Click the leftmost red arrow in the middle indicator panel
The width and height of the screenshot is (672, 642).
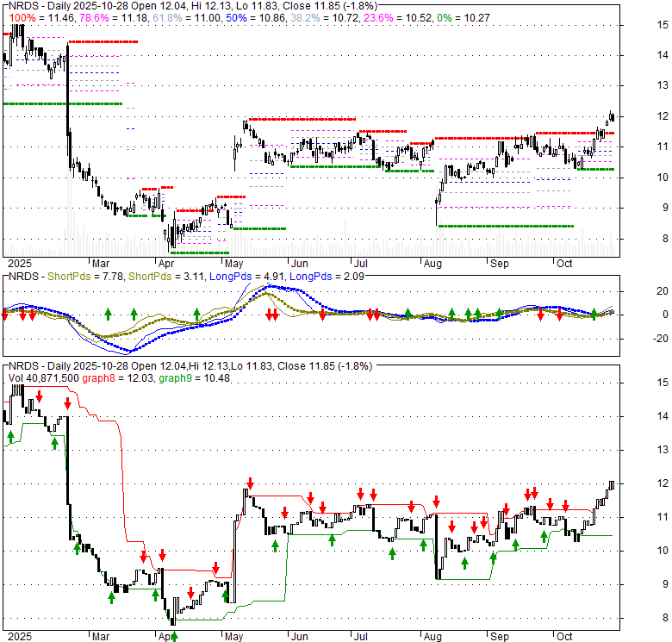click(x=5, y=315)
